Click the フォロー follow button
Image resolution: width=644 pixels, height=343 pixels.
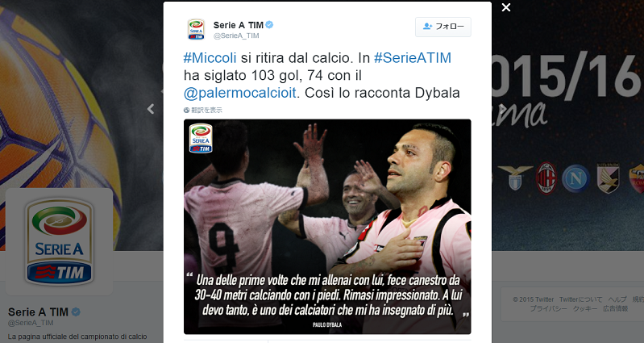[x=443, y=27]
